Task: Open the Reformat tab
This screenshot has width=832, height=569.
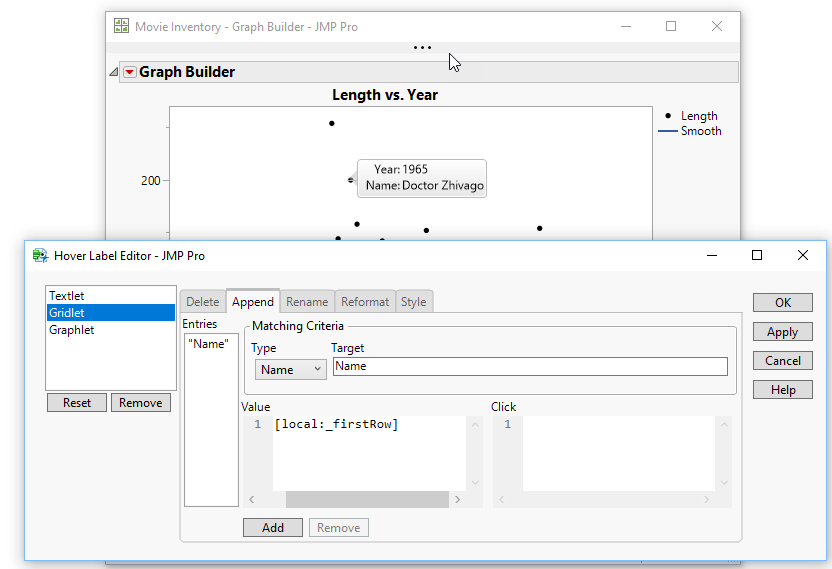Action: [365, 302]
